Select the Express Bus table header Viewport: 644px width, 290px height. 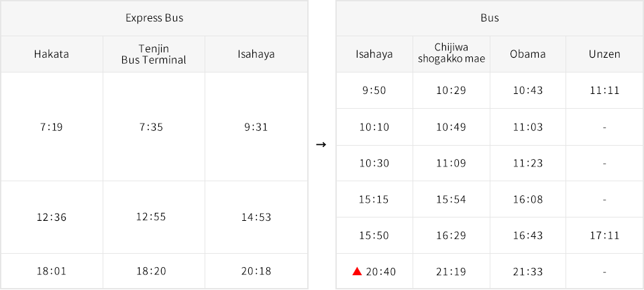pyautogui.click(x=154, y=18)
